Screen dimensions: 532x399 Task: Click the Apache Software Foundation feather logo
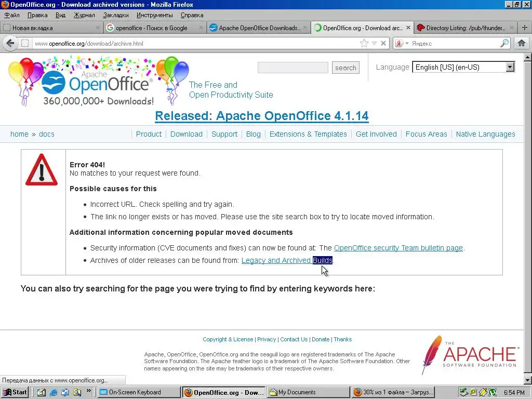point(470,355)
